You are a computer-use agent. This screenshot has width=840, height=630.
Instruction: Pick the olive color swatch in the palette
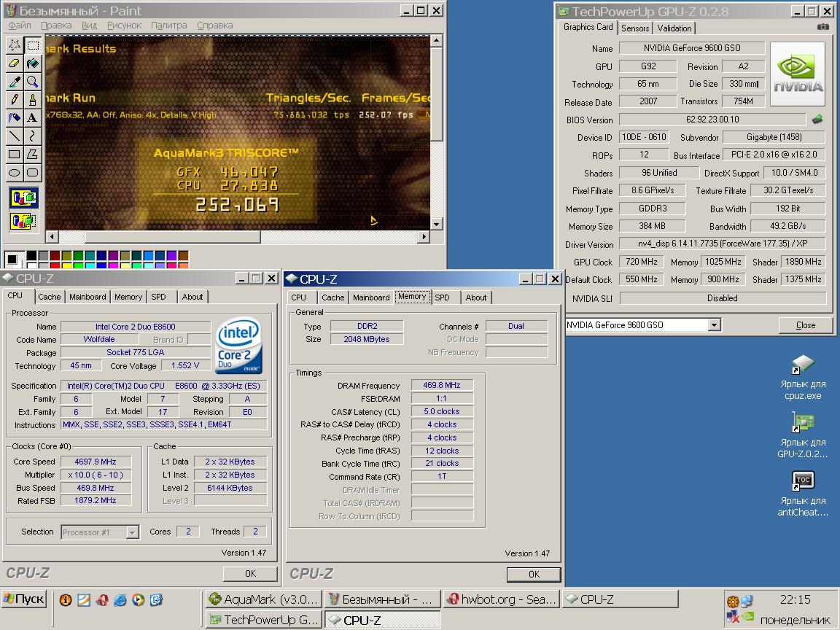66,255
